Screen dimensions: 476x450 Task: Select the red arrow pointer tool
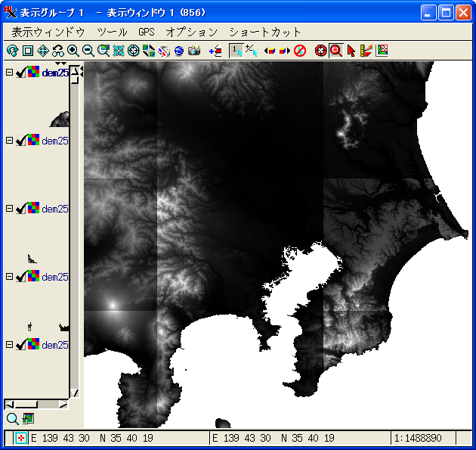[x=351, y=51]
